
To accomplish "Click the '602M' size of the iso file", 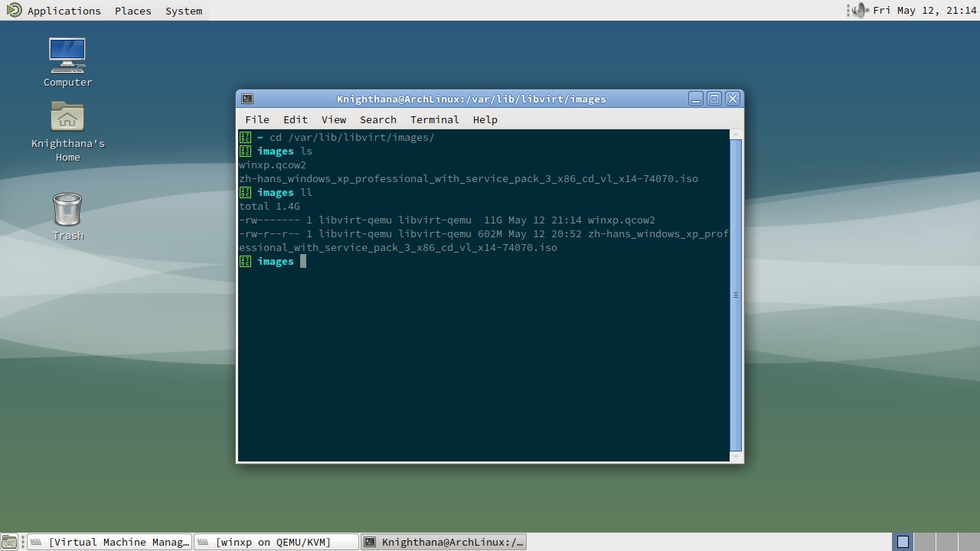I will tap(490, 234).
